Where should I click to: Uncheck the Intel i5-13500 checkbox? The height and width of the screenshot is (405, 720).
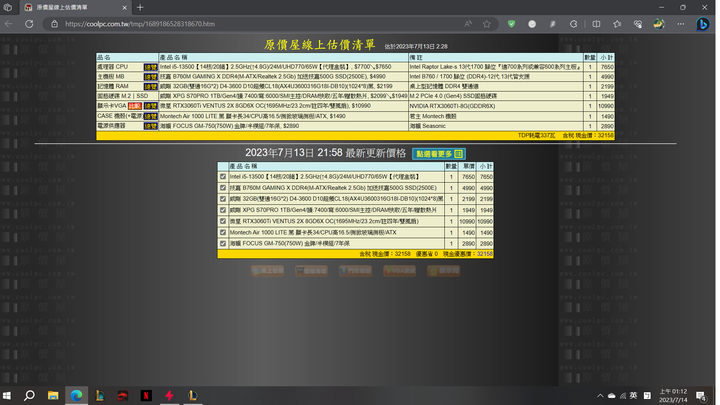(x=223, y=176)
